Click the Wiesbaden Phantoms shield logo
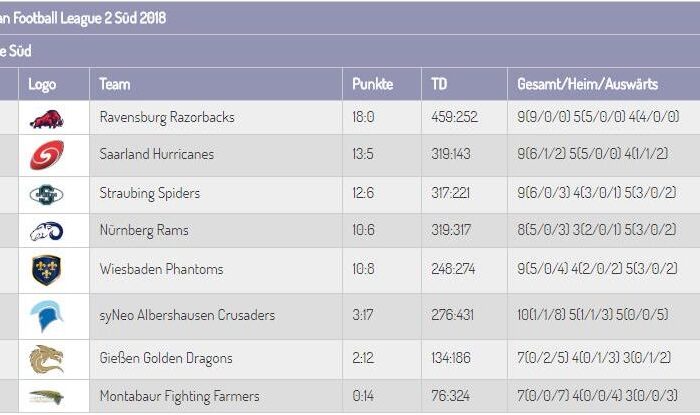Viewport: 700px width, 415px height. (46, 270)
